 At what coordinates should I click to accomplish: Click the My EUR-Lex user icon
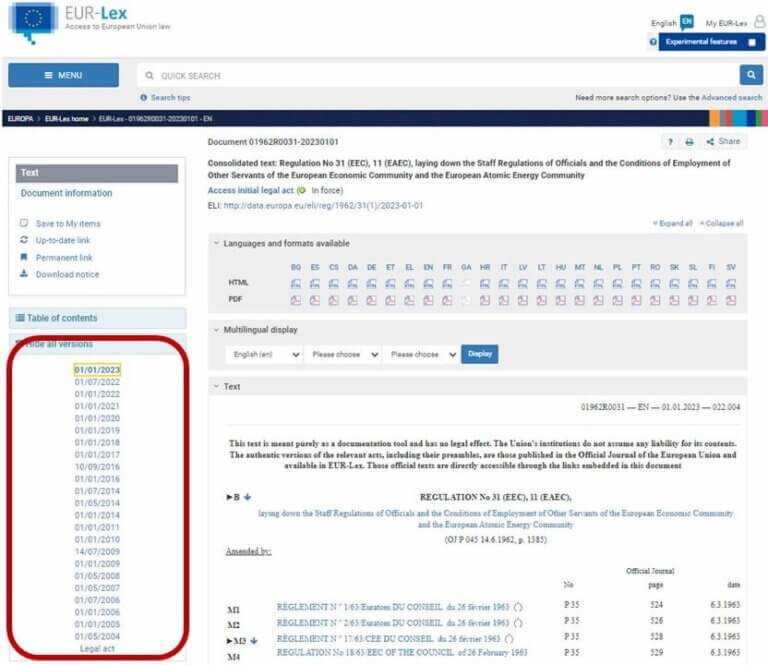758,22
